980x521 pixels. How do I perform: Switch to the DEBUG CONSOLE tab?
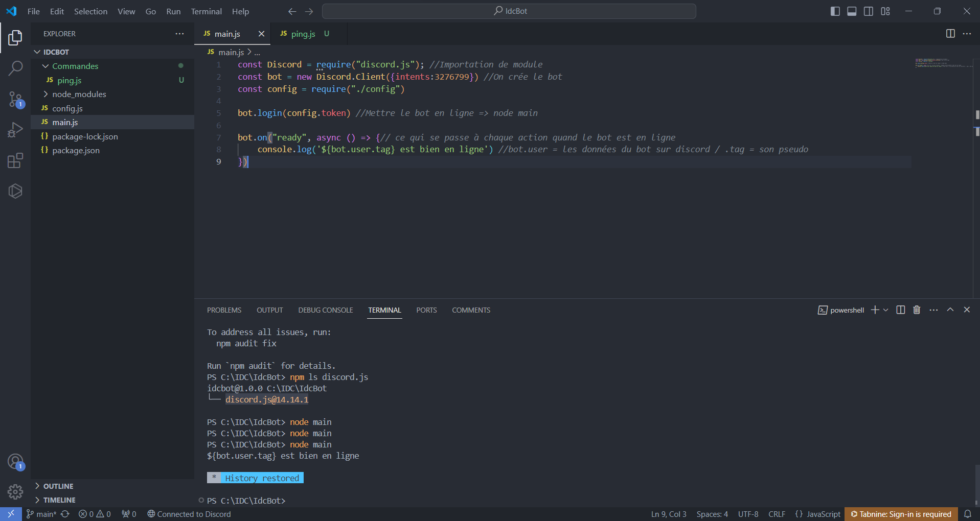coord(326,310)
